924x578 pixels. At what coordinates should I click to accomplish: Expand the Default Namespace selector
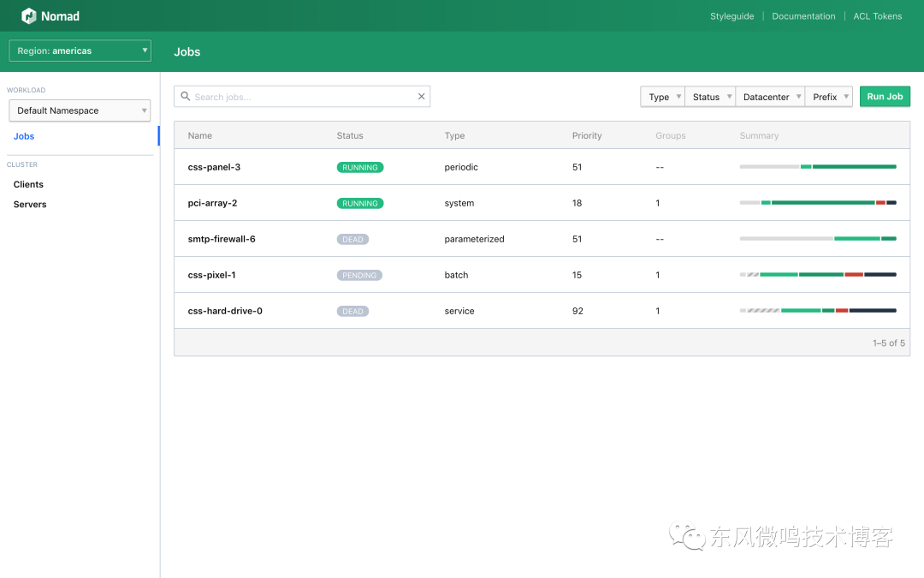80,110
